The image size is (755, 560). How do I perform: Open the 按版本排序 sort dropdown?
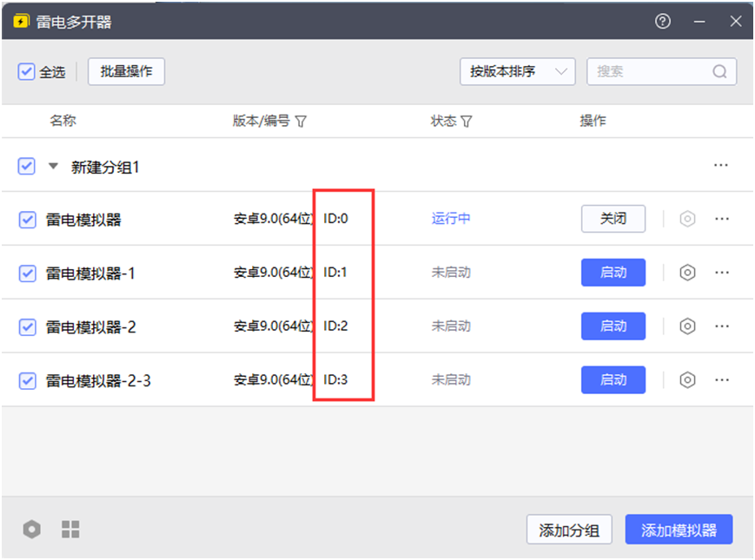coord(517,72)
